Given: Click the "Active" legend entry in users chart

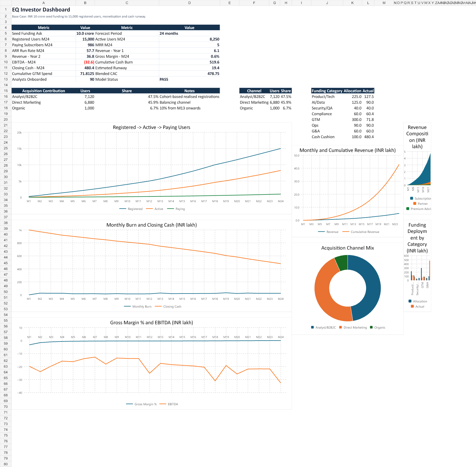Looking at the screenshot, I should [x=155, y=209].
